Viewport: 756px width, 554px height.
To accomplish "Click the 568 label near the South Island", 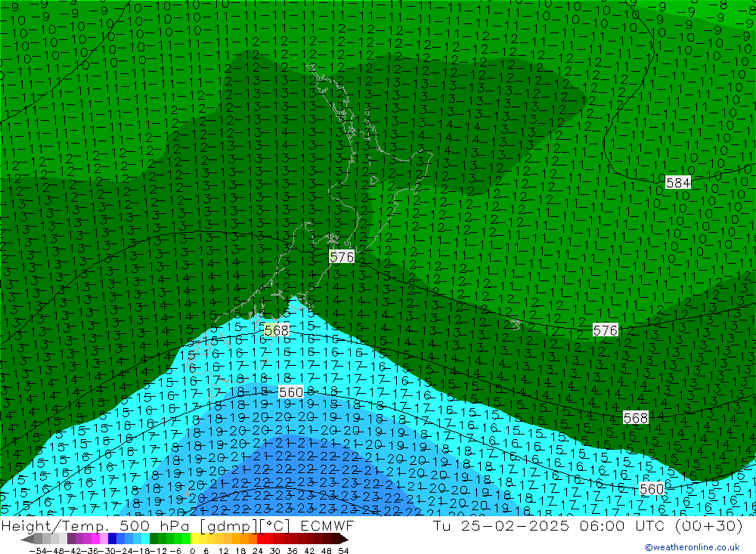I will pyautogui.click(x=277, y=330).
